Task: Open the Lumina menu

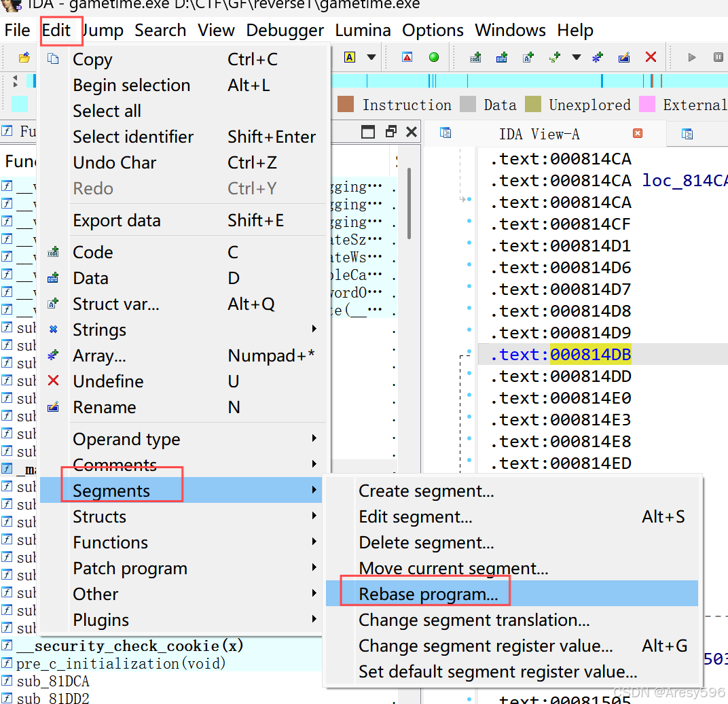Action: [x=363, y=30]
